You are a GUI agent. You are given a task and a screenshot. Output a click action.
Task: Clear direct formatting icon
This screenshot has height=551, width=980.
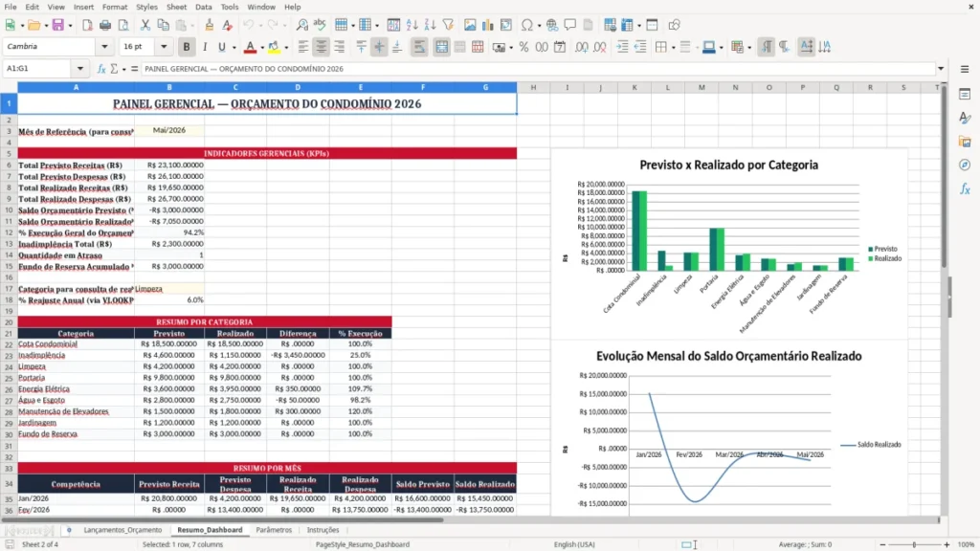coord(228,25)
